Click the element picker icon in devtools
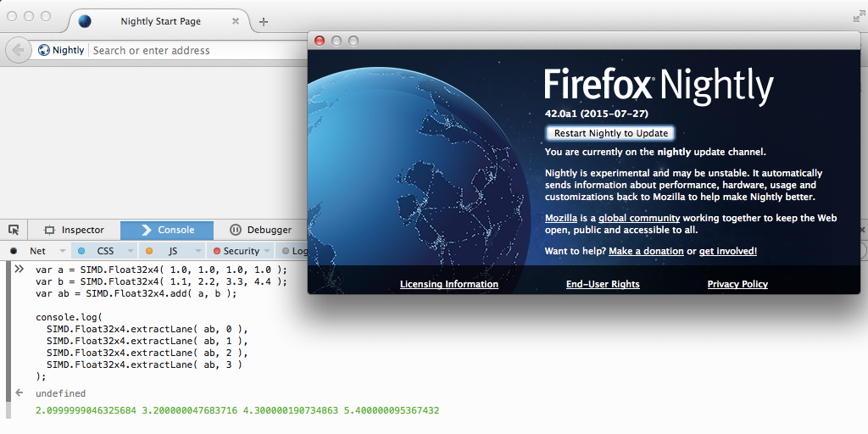868x434 pixels. tap(14, 230)
